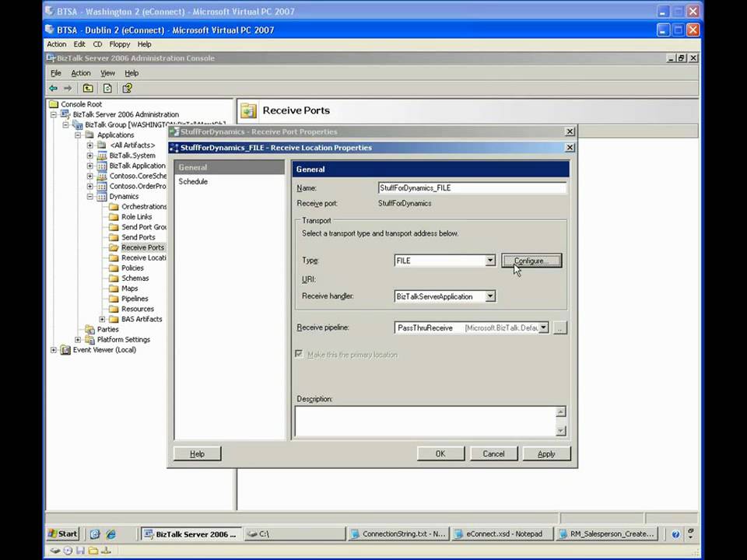Screen dimensions: 747x560
Task: Click the hard disk icon in the Virtual PC status bar
Action: 55,551
